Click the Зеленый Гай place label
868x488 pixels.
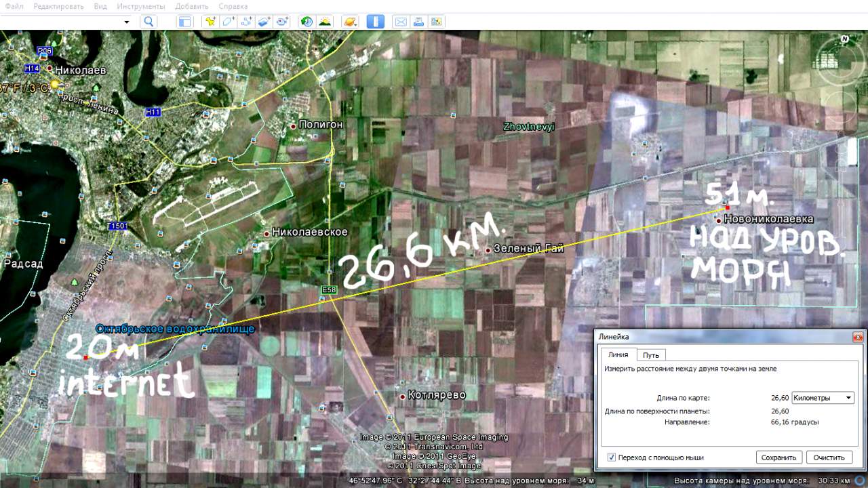point(529,249)
